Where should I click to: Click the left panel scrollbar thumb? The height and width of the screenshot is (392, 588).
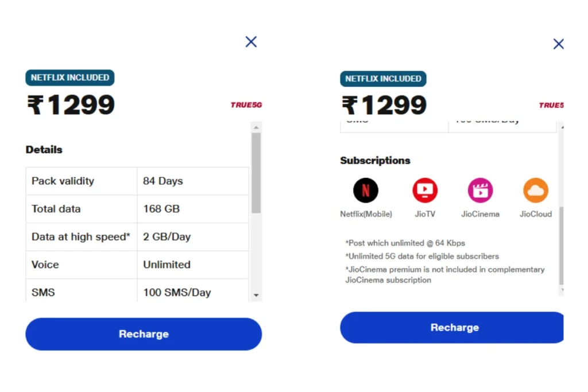coord(256,173)
